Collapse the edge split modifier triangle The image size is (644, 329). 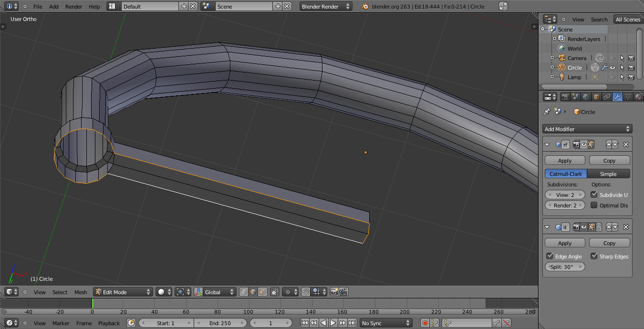click(x=548, y=227)
